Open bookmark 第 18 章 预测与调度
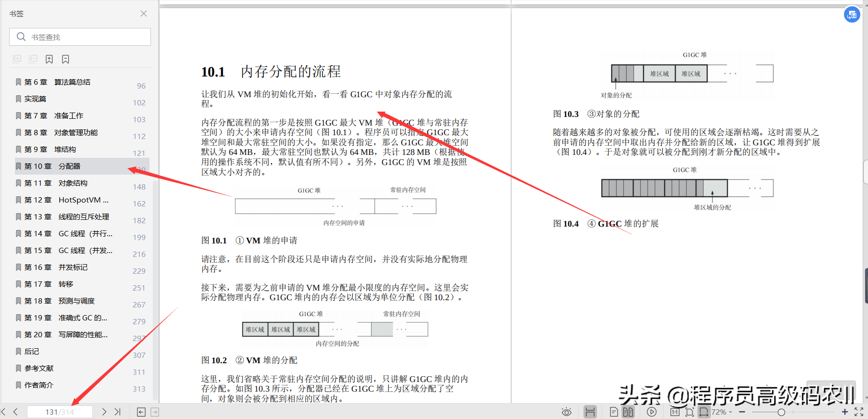 pos(60,301)
